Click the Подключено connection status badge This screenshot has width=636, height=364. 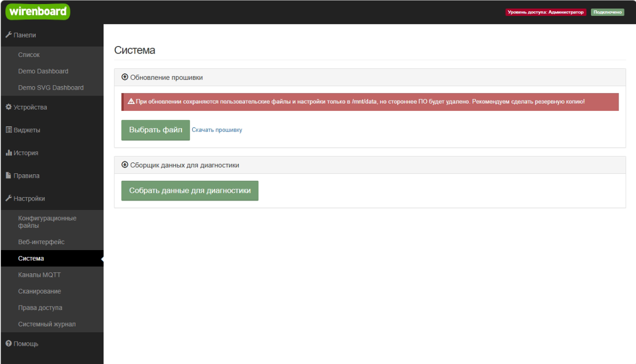(607, 12)
